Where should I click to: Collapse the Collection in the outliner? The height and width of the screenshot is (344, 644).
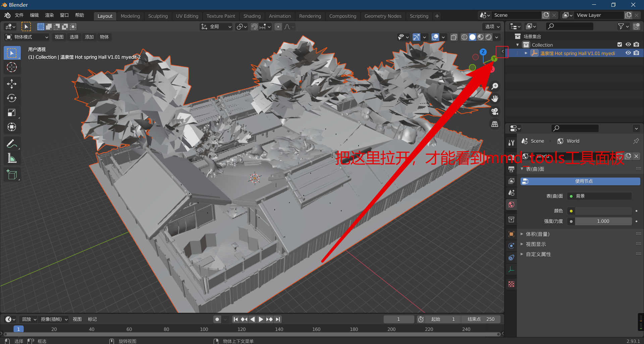518,45
